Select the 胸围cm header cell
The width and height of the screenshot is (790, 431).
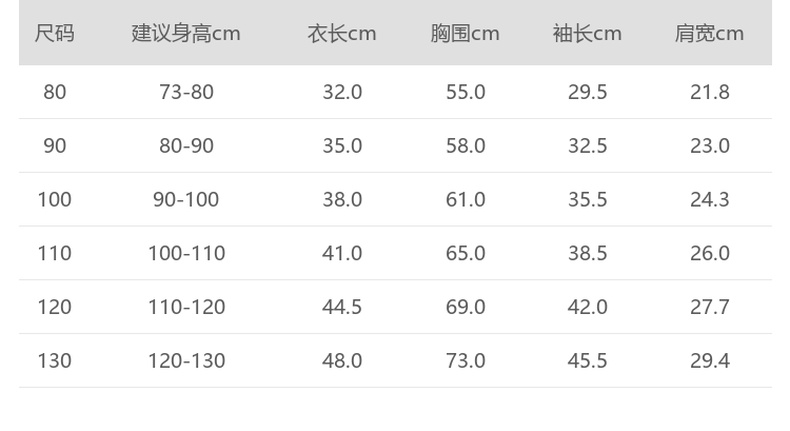click(465, 34)
